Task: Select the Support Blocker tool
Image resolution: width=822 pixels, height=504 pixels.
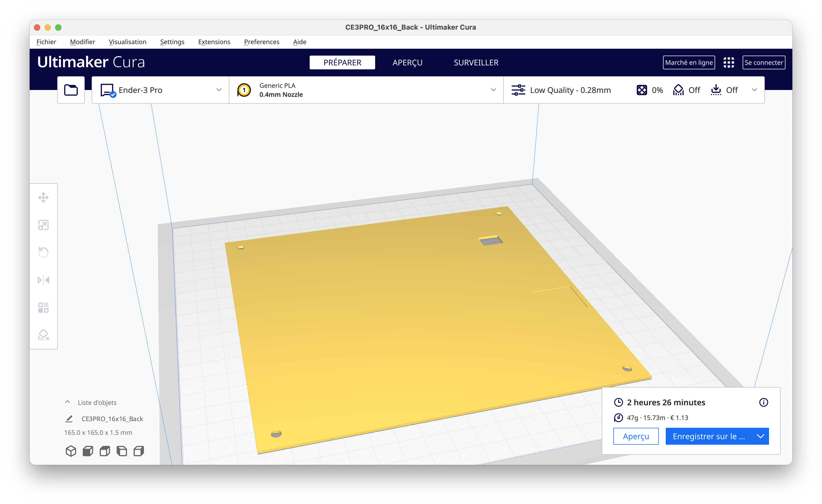Action: coord(43,335)
